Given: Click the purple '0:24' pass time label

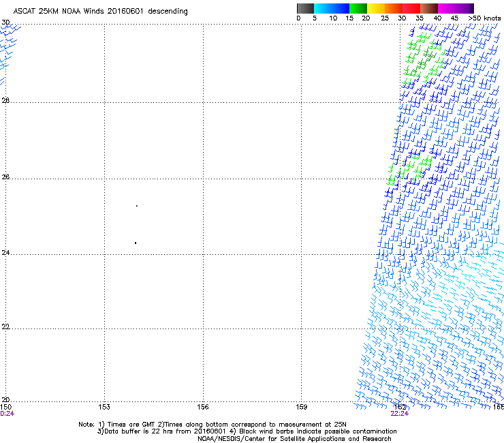Looking at the screenshot, I should pyautogui.click(x=7, y=414).
